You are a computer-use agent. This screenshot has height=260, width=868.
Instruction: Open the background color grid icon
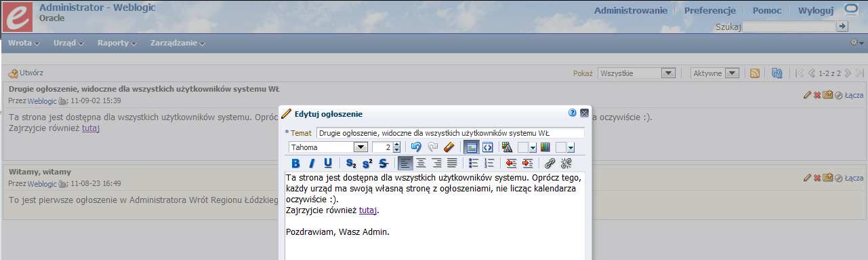coord(545,147)
